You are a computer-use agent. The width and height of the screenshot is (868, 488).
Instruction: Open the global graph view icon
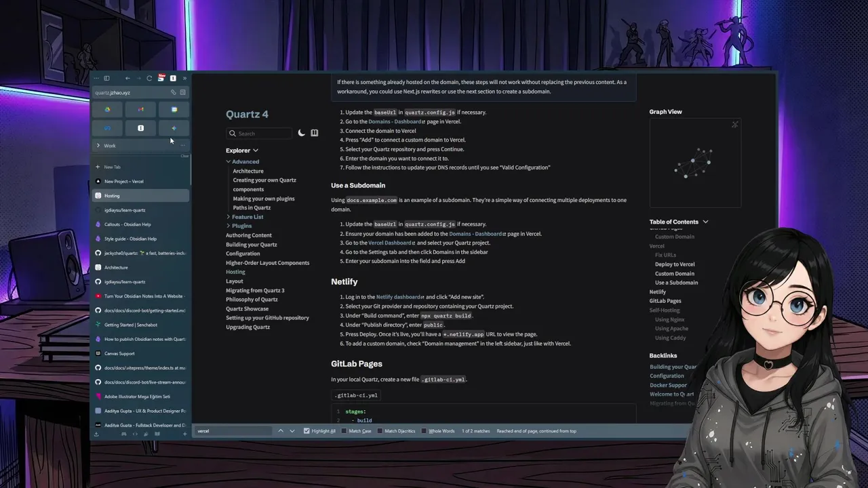734,125
